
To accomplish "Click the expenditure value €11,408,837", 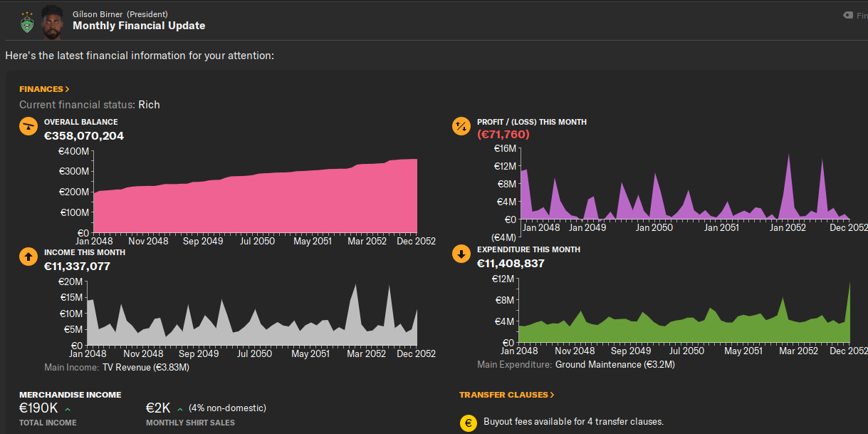I will 511,264.
